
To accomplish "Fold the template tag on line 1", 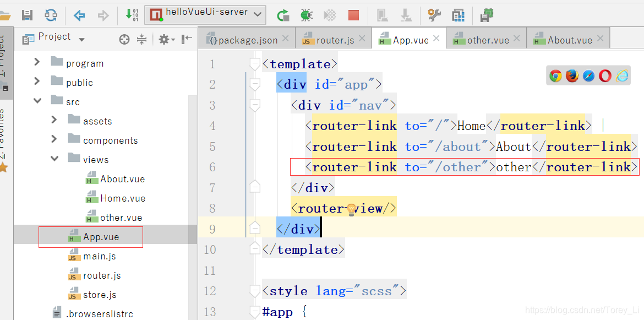I will (x=255, y=64).
